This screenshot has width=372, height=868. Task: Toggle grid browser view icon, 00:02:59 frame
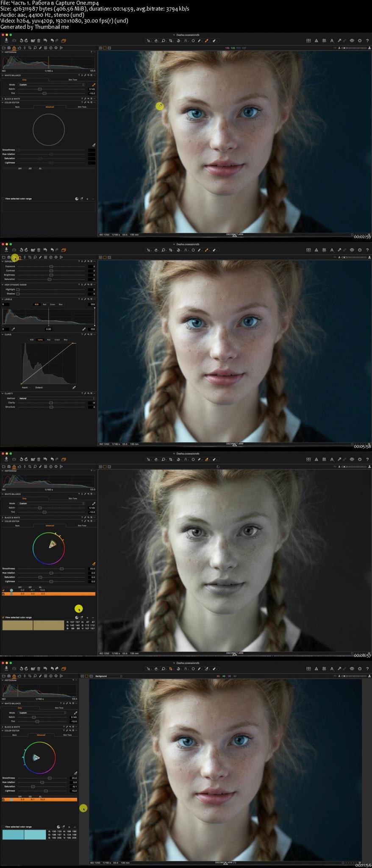pos(308,41)
